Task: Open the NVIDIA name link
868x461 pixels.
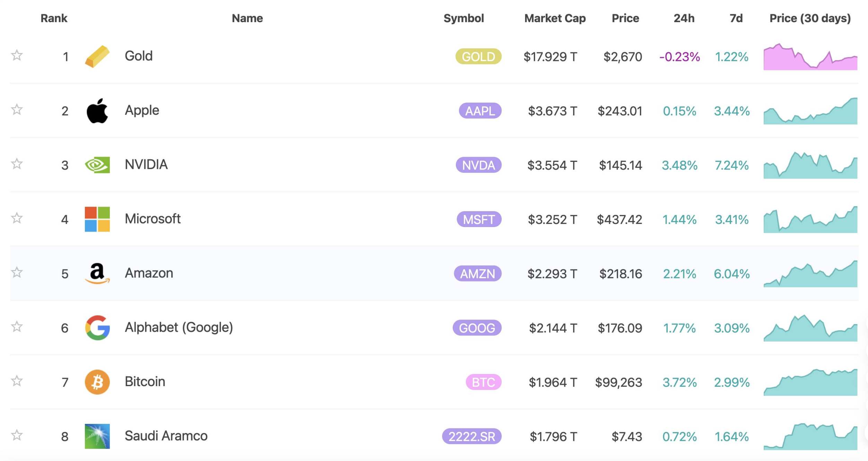Action: pos(146,164)
